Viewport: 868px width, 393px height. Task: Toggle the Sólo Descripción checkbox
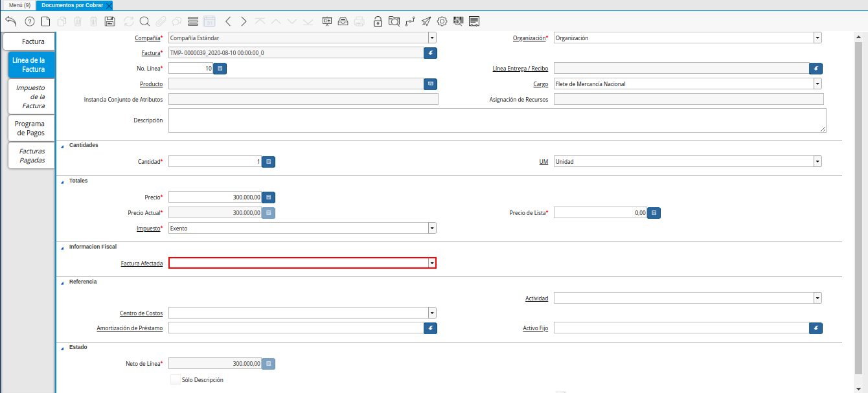coord(175,379)
